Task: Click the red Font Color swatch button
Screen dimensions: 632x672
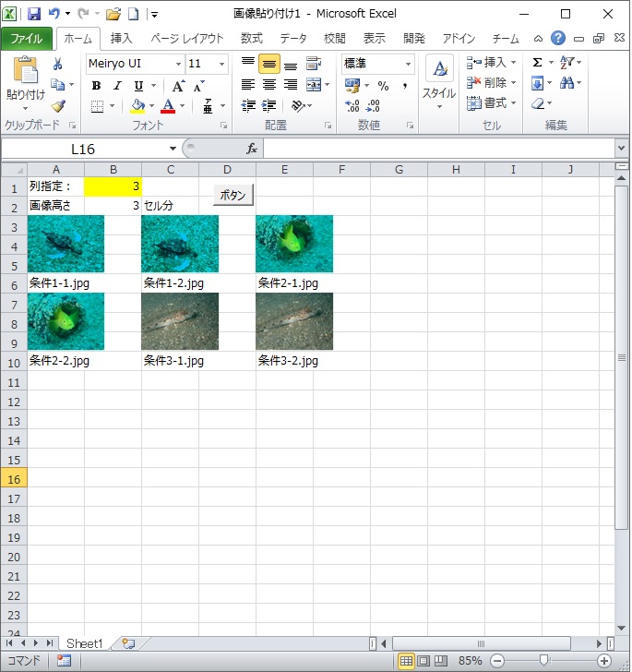Action: pyautogui.click(x=168, y=106)
